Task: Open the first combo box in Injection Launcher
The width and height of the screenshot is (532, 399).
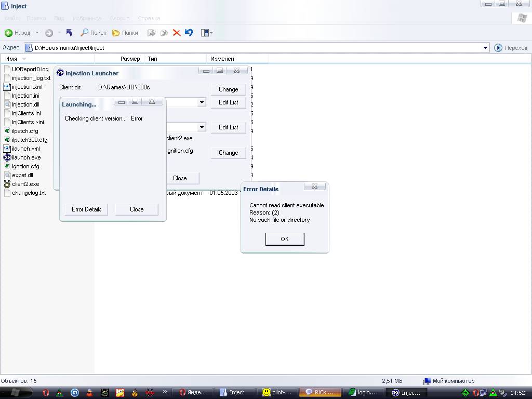Action: click(x=202, y=102)
